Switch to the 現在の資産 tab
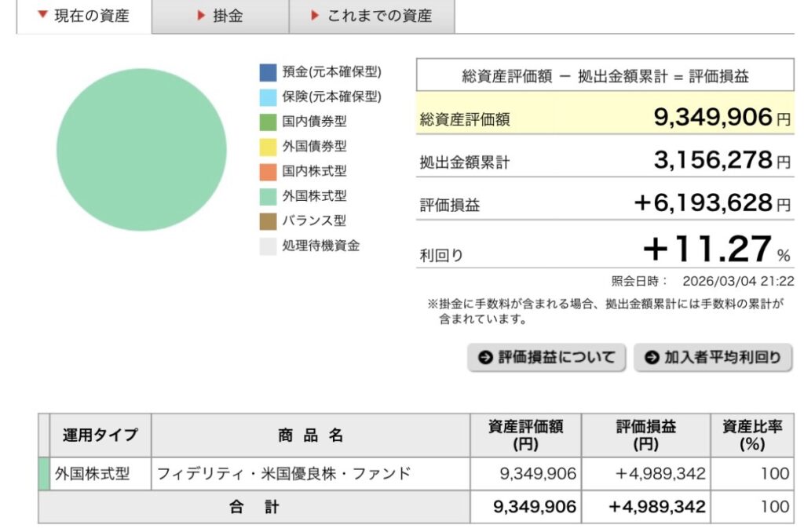 [x=83, y=16]
